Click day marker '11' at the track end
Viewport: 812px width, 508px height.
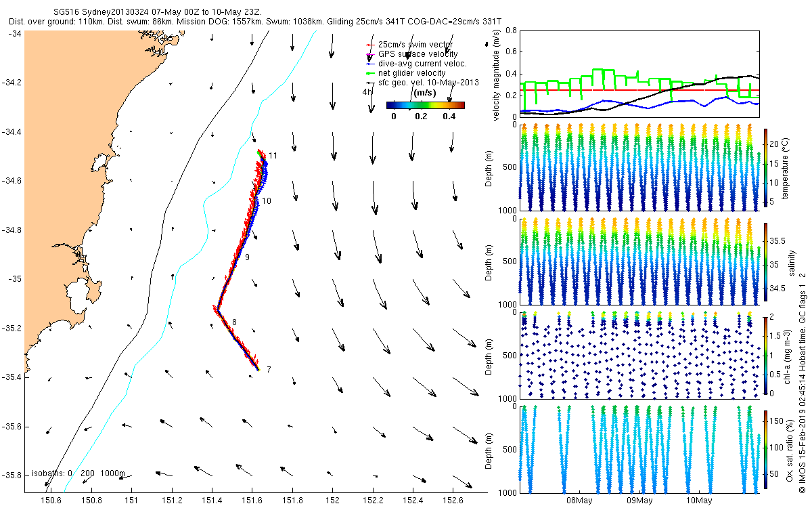click(x=273, y=156)
